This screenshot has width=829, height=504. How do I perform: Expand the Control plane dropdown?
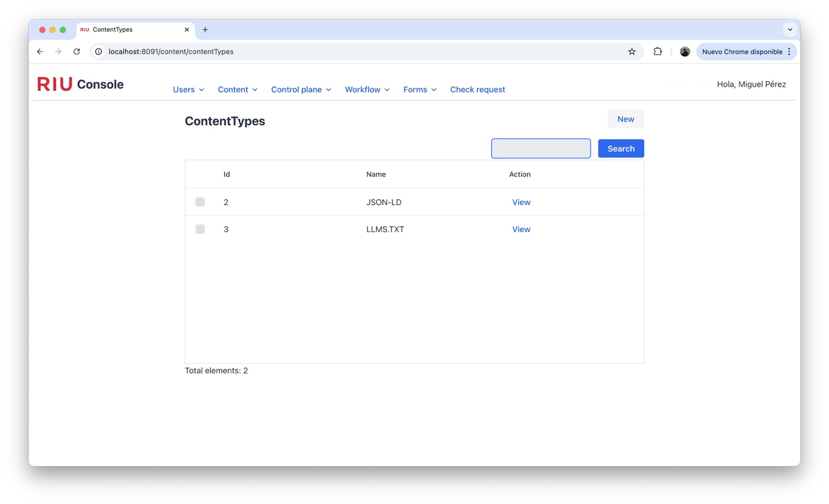pyautogui.click(x=301, y=90)
